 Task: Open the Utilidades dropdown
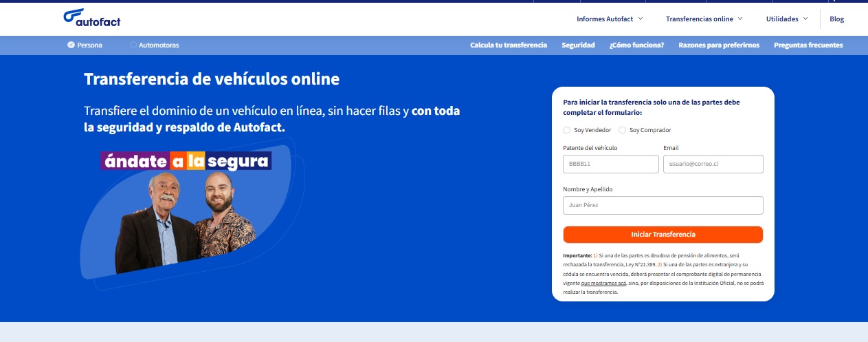tap(787, 19)
